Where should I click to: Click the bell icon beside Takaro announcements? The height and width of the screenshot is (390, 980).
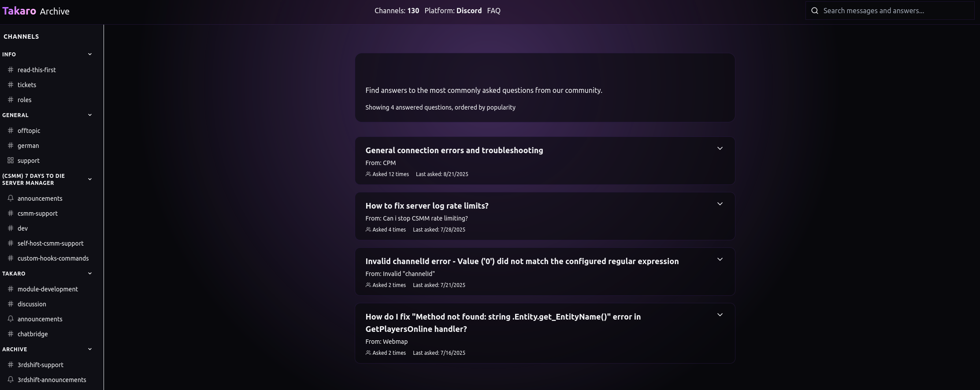point(11,319)
